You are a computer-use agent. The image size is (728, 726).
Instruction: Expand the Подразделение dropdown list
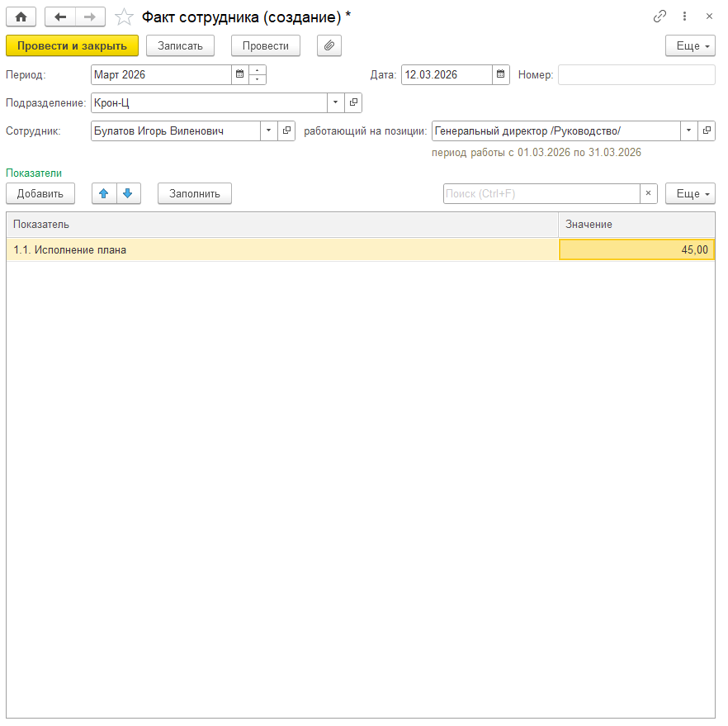[336, 102]
